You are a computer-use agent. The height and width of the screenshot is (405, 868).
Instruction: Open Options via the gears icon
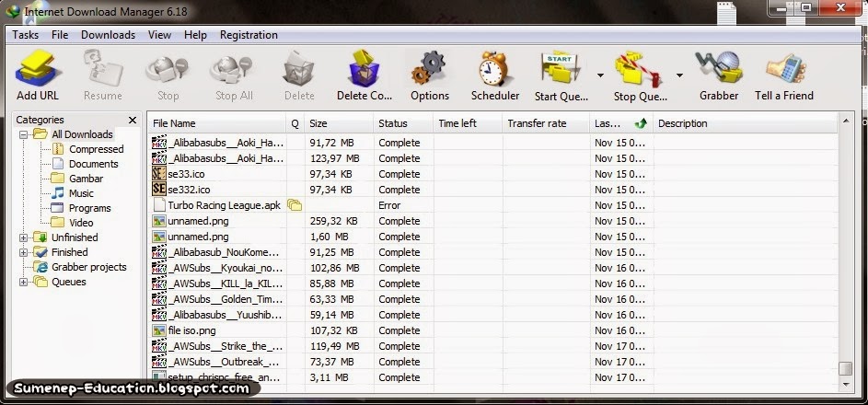point(429,67)
